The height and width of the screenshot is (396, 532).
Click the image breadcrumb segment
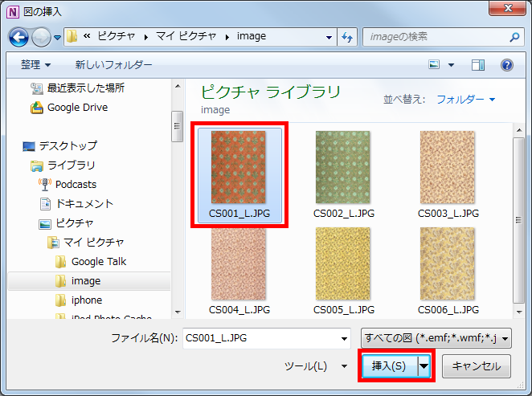(252, 36)
